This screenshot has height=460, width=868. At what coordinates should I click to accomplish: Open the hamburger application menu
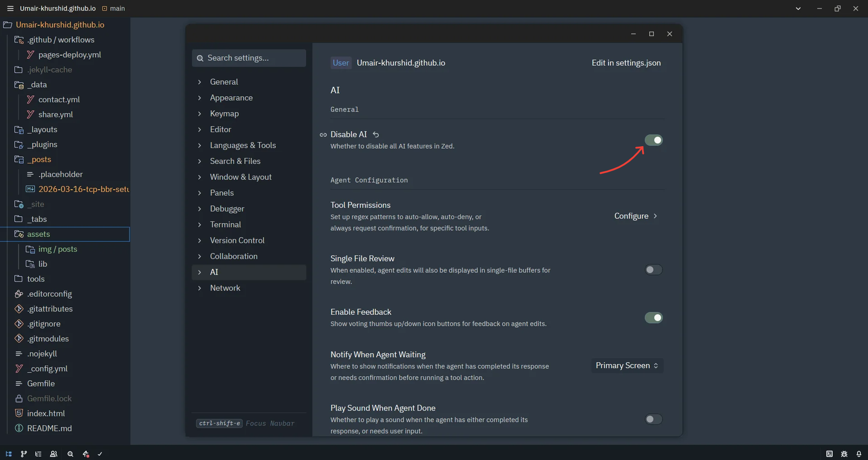pyautogui.click(x=10, y=8)
